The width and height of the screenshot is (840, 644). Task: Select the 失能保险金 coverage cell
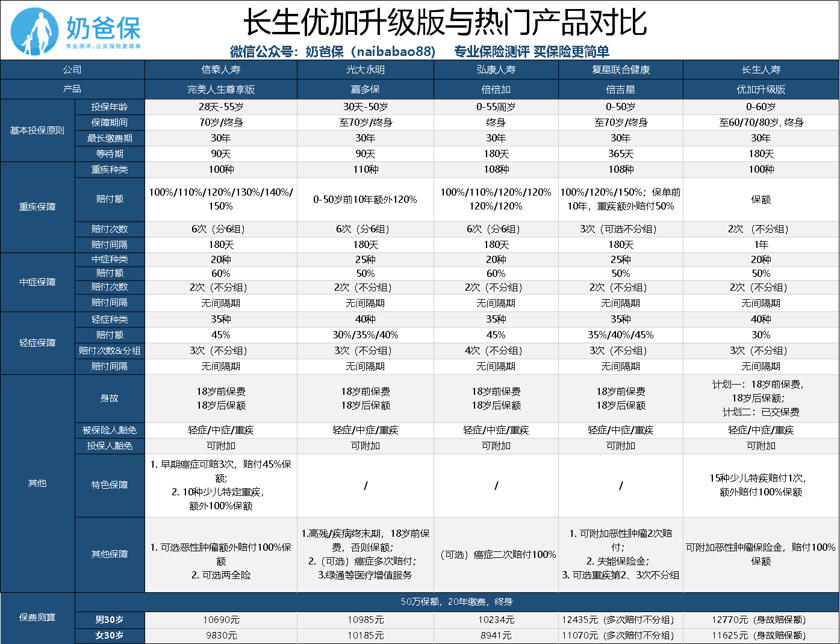[621, 554]
